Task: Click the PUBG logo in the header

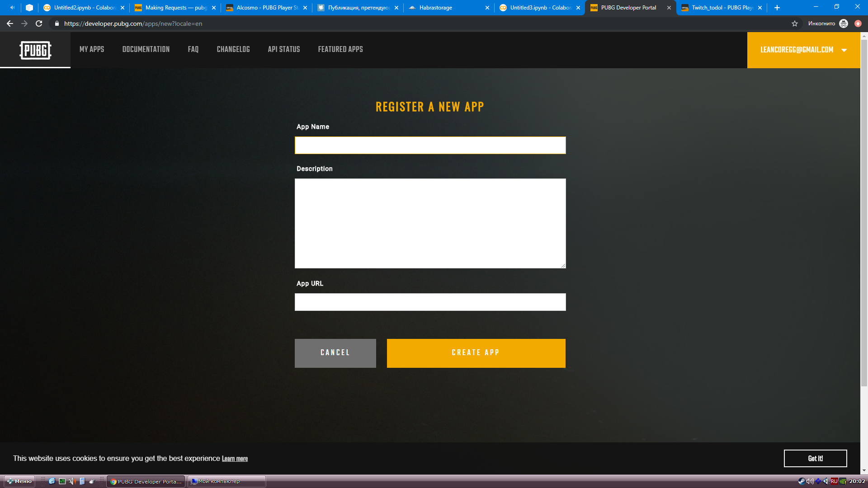Action: point(35,50)
